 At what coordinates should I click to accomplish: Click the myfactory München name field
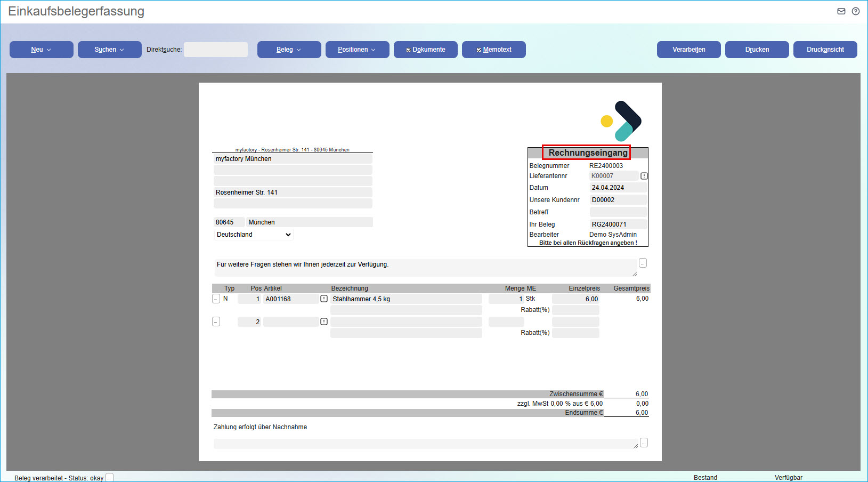pos(293,159)
